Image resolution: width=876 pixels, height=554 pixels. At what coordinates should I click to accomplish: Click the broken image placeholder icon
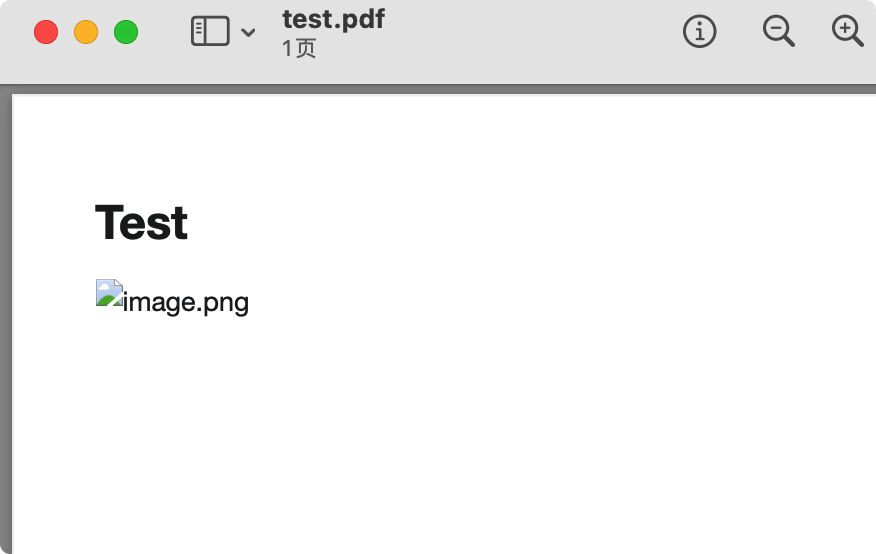click(110, 293)
